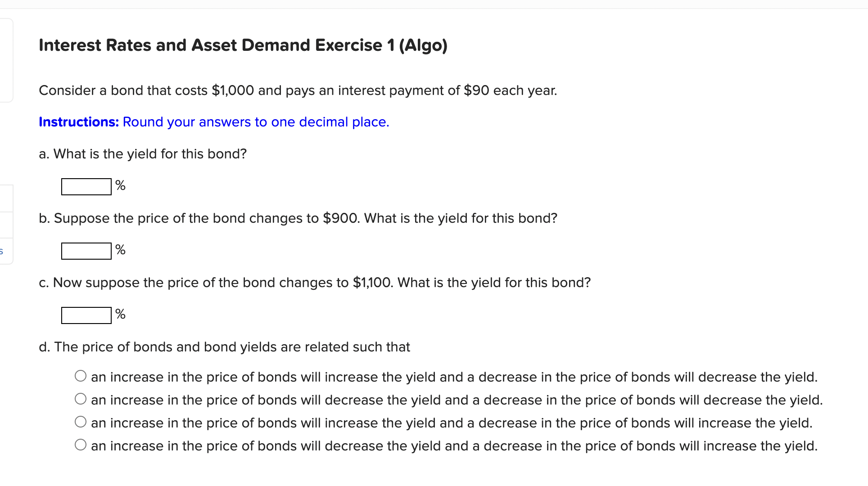The height and width of the screenshot is (486, 868).
Task: Click the yield input box for part c
Action: pos(86,315)
